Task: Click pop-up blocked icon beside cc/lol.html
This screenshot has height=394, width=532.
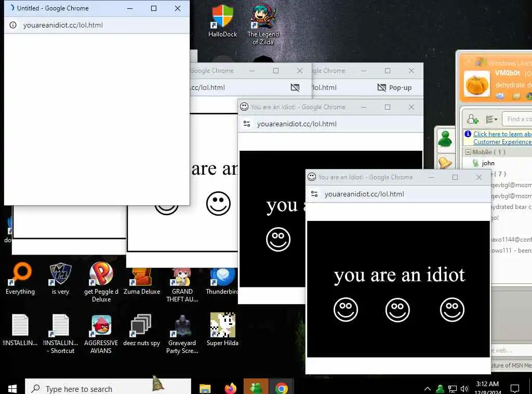Action: click(295, 87)
